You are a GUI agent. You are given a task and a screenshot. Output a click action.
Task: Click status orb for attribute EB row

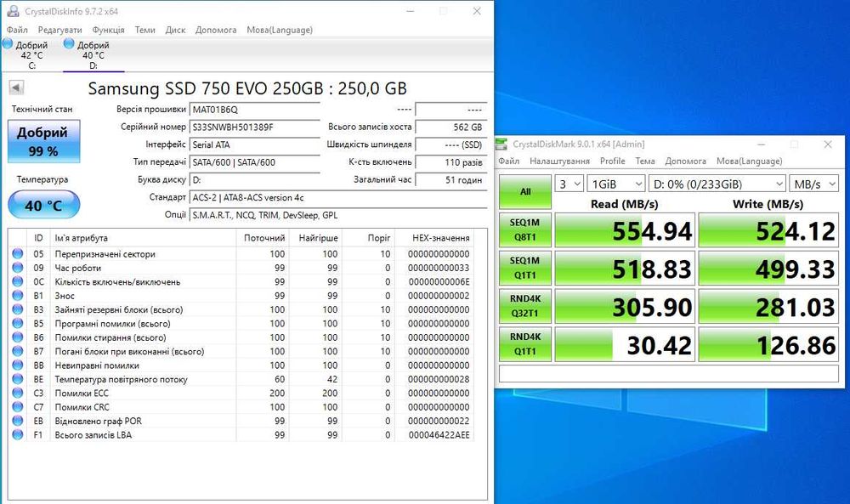click(x=17, y=421)
